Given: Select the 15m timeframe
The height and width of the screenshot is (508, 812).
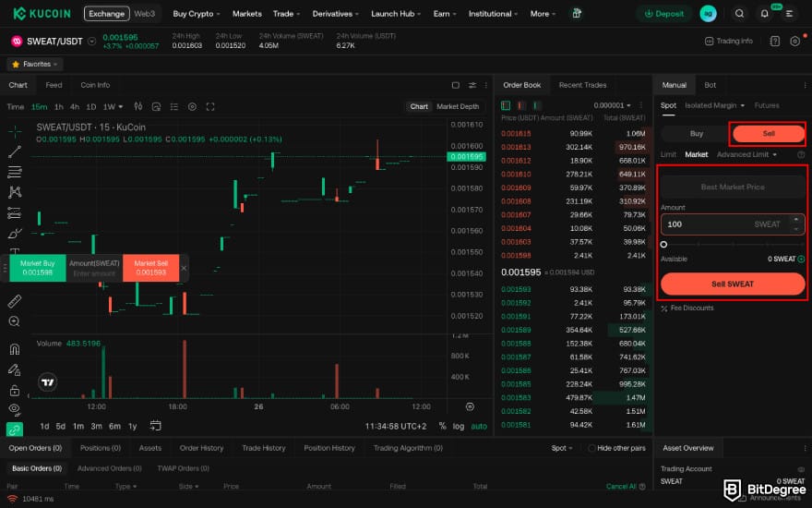Looking at the screenshot, I should point(39,106).
